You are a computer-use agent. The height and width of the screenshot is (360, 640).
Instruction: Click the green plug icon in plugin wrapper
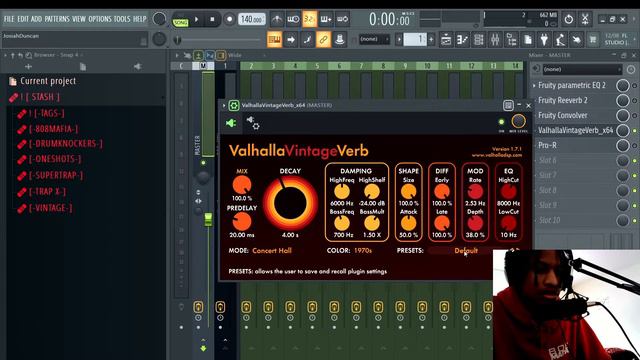pos(231,122)
